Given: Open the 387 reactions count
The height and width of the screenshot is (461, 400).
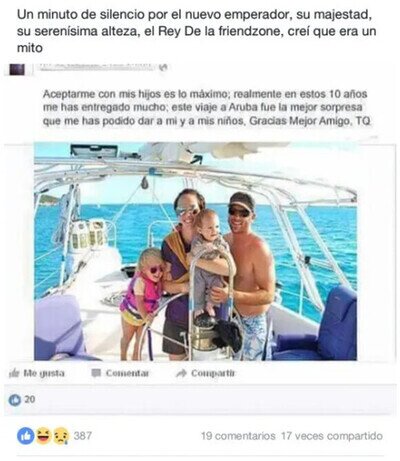Looking at the screenshot, I should [83, 436].
